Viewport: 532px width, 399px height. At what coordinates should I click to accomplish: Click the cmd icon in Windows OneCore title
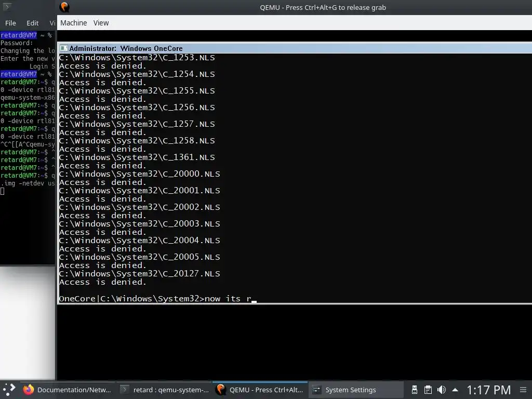point(63,48)
